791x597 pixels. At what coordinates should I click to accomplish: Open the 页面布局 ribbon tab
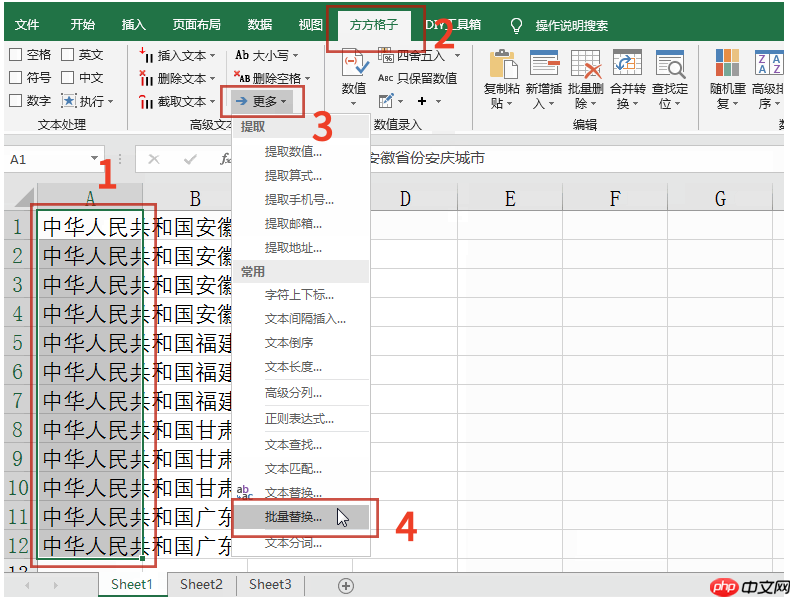coord(196,25)
